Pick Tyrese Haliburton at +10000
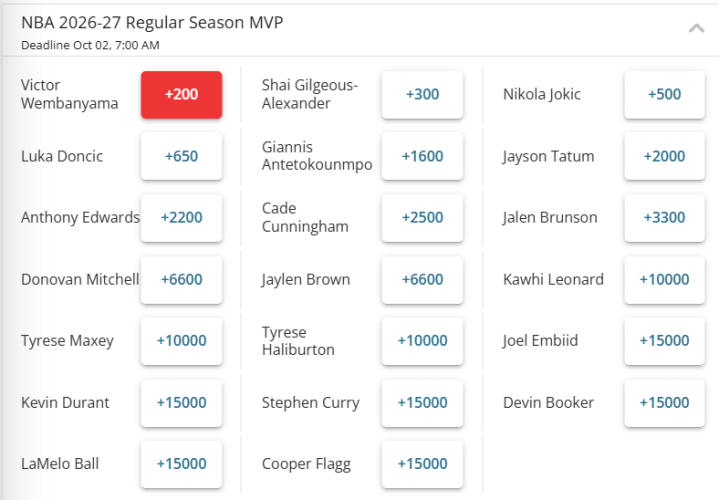 (422, 341)
